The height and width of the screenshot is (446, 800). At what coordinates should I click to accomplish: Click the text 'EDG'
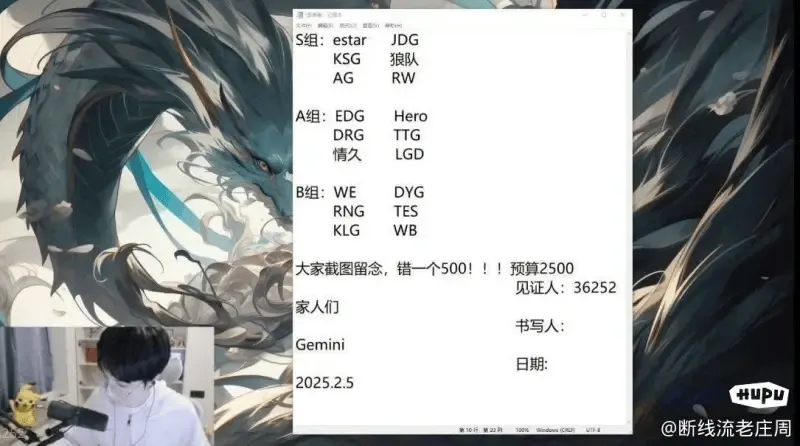349,116
